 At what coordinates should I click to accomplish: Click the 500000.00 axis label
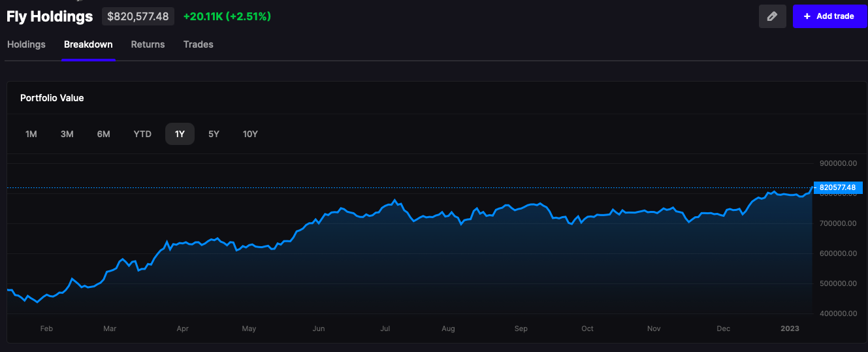[837, 283]
